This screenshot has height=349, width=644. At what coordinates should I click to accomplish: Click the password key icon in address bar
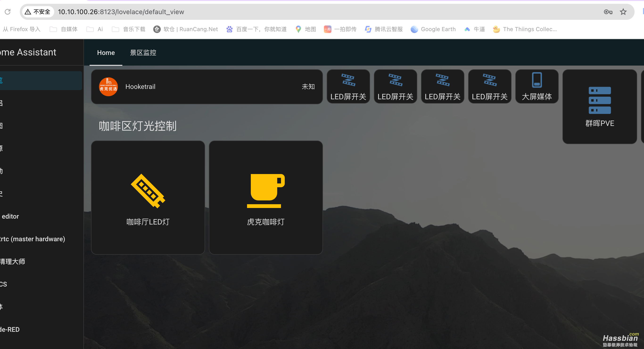tap(608, 12)
